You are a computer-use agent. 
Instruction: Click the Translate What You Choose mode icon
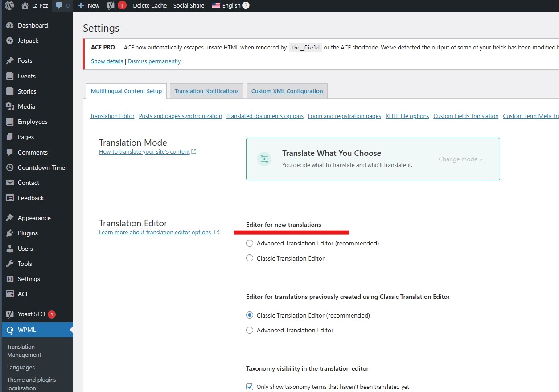pyautogui.click(x=264, y=159)
